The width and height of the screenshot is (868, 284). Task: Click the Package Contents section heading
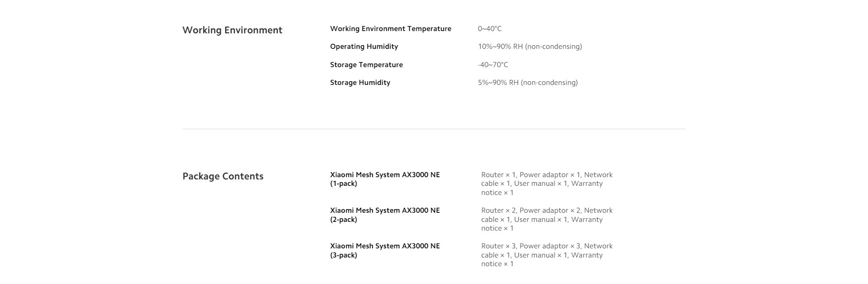[223, 176]
